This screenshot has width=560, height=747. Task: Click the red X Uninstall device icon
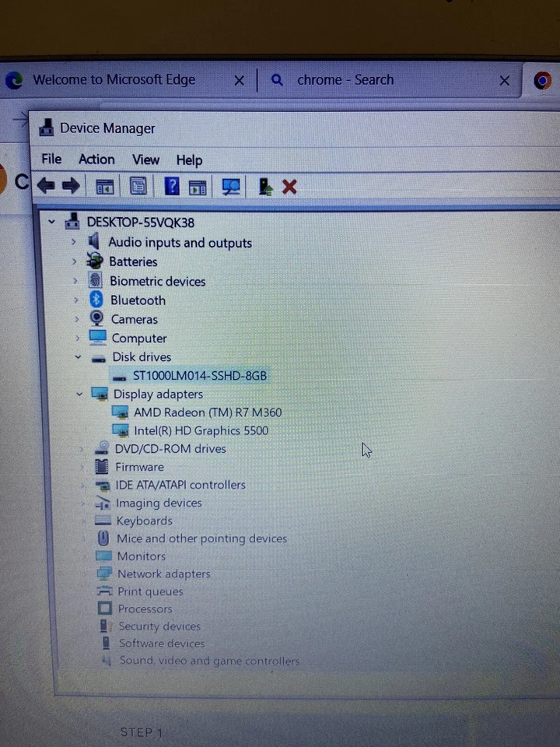tap(289, 187)
